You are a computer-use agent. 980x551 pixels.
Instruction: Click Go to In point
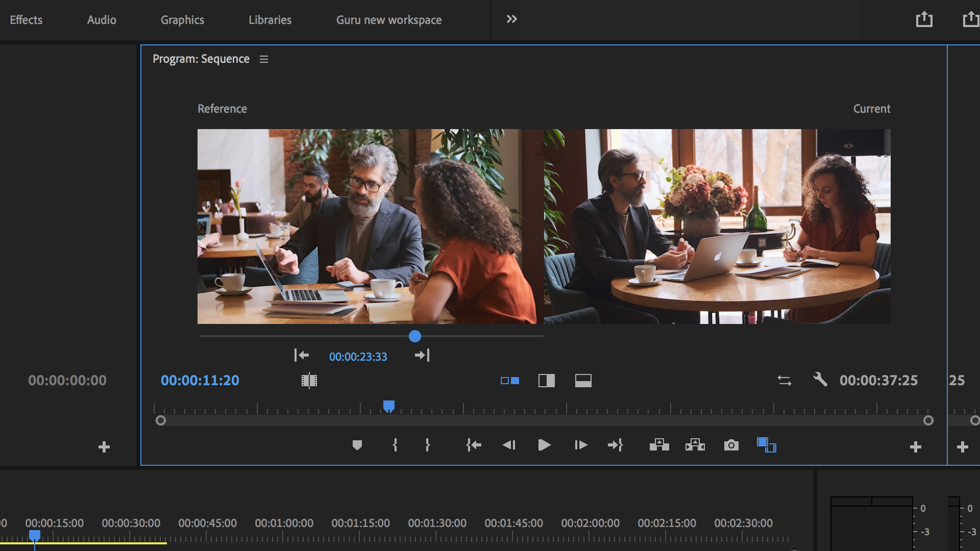click(474, 445)
